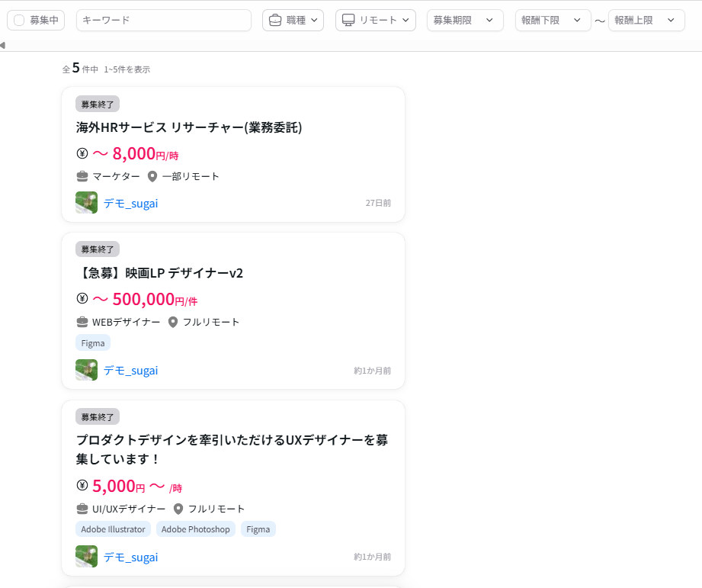
Task: Click the avatar thumbnail in 海外HR card
Action: [86, 202]
